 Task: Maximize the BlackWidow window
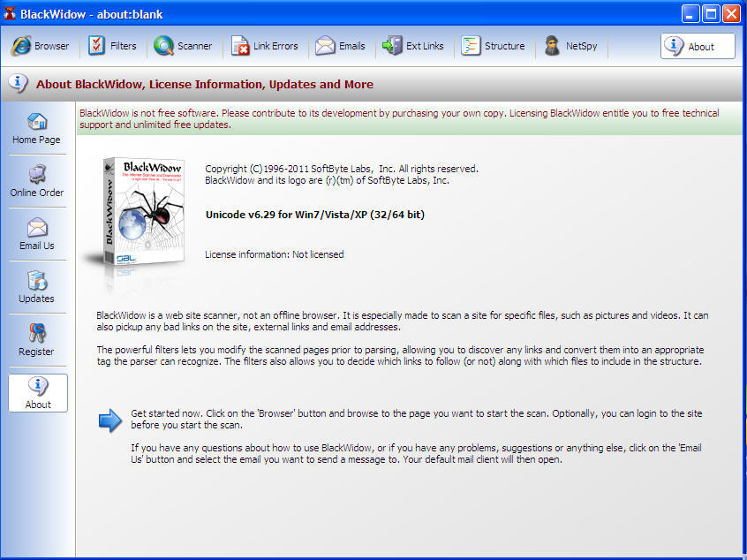click(x=711, y=14)
